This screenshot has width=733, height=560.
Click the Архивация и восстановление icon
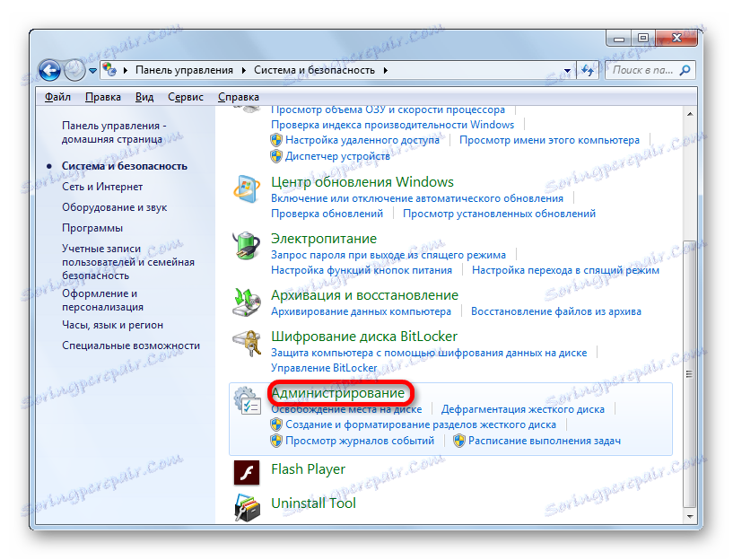coord(247,302)
